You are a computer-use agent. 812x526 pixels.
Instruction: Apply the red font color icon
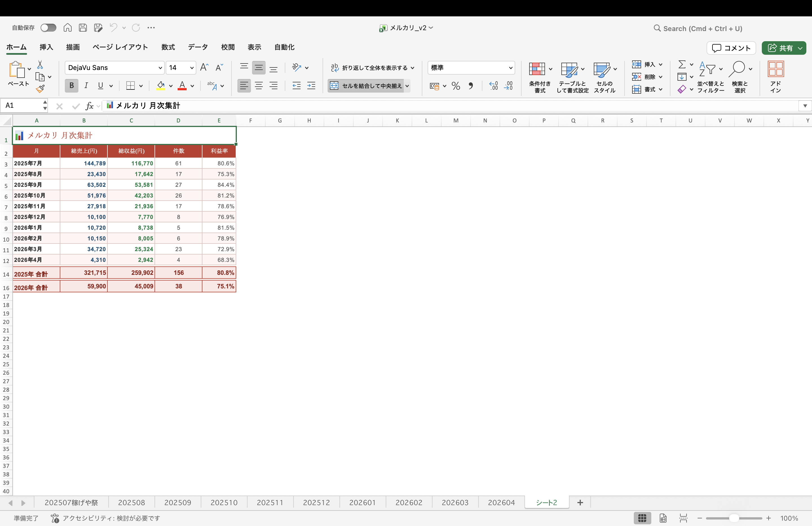tap(182, 86)
